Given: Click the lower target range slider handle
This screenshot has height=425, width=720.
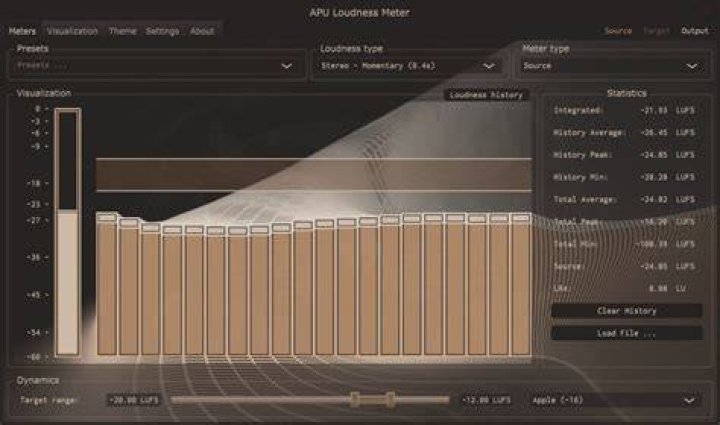Looking at the screenshot, I should pos(354,400).
